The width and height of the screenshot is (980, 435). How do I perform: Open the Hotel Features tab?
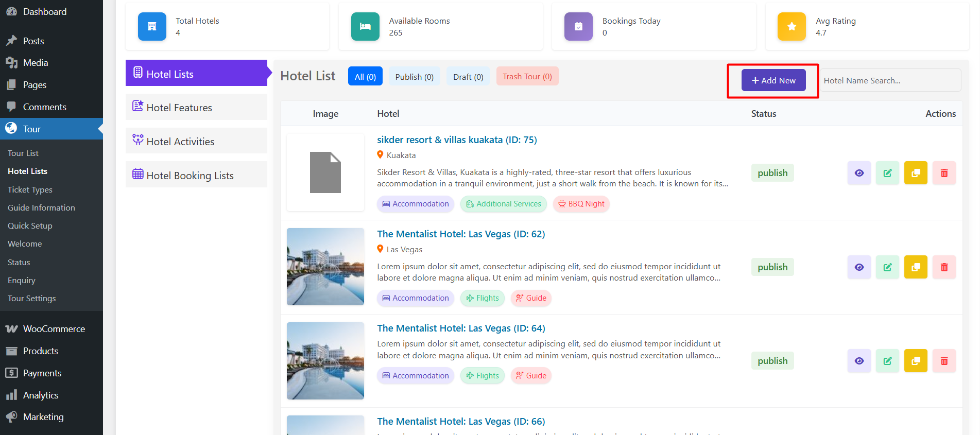click(x=196, y=107)
